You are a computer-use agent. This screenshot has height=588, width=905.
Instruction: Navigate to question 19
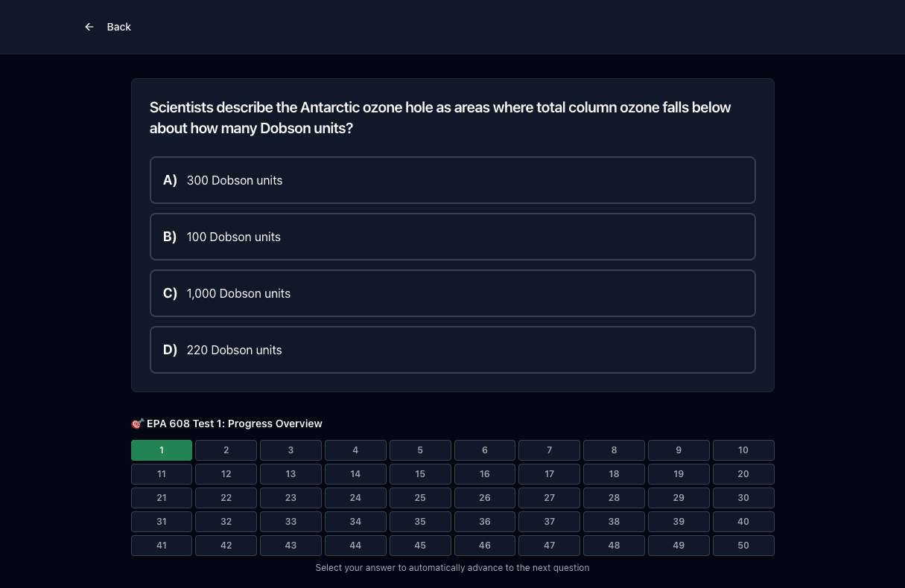(x=679, y=474)
